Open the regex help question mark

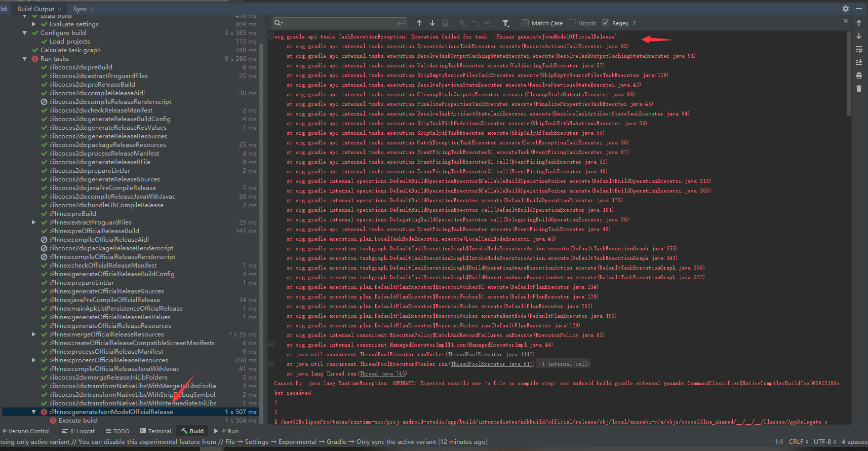pos(634,23)
